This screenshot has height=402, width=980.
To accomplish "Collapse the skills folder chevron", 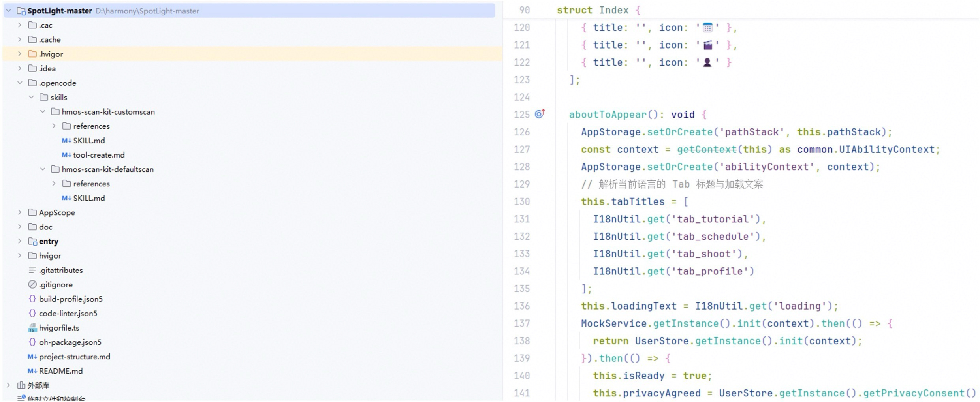I will pos(31,97).
